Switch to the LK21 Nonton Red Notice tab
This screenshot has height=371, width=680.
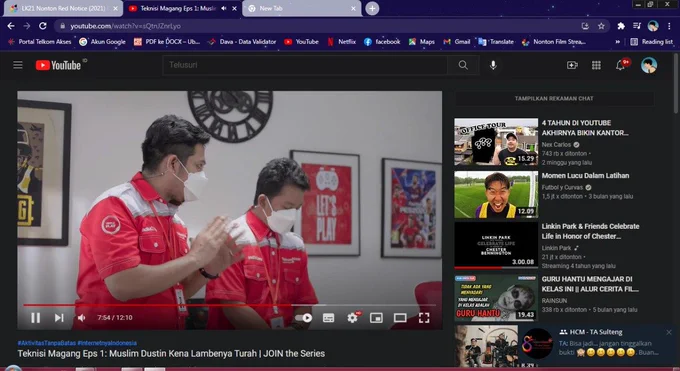(63, 8)
